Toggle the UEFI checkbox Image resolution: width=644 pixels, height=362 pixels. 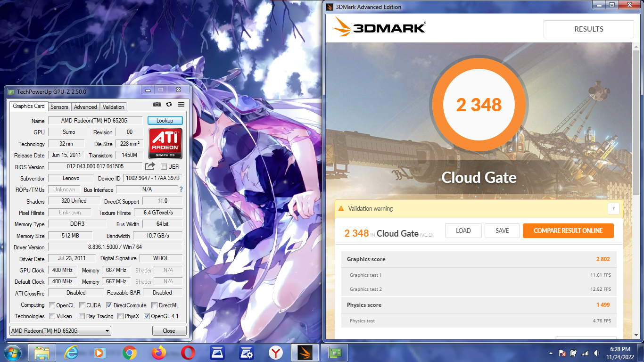tap(164, 166)
